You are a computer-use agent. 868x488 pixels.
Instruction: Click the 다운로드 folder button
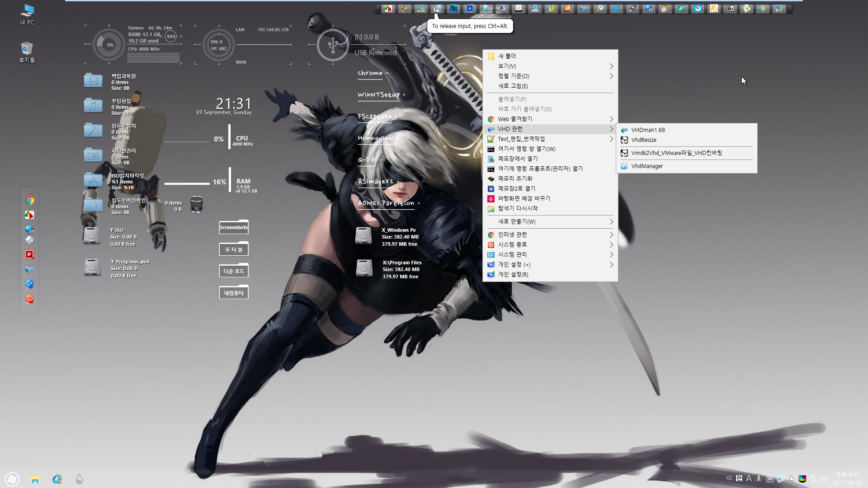point(234,271)
